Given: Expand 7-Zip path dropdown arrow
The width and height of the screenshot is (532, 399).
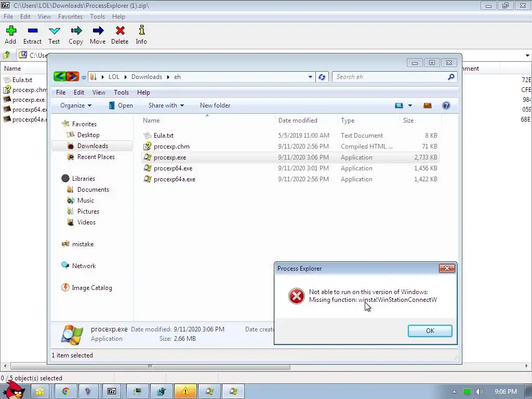Looking at the screenshot, I should click(x=527, y=55).
